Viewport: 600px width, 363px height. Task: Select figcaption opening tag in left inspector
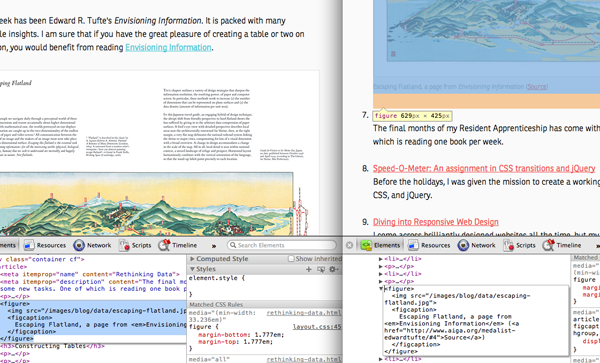pyautogui.click(x=30, y=318)
